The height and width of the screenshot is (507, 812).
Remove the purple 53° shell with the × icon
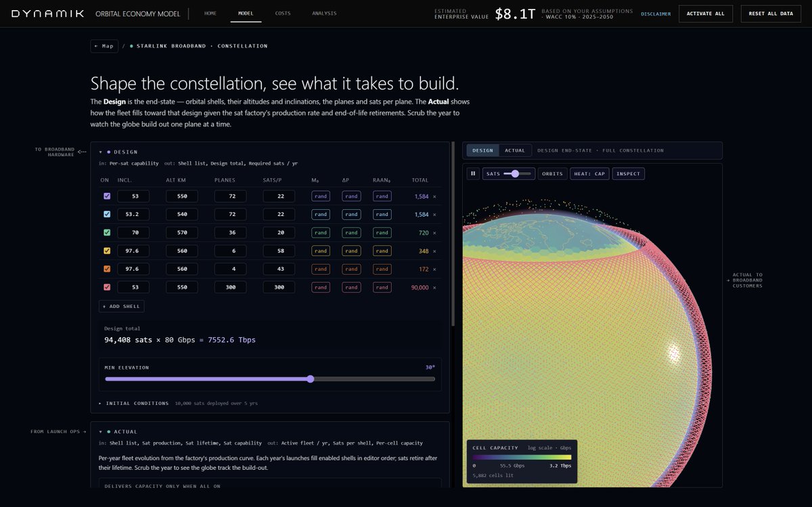tap(434, 196)
